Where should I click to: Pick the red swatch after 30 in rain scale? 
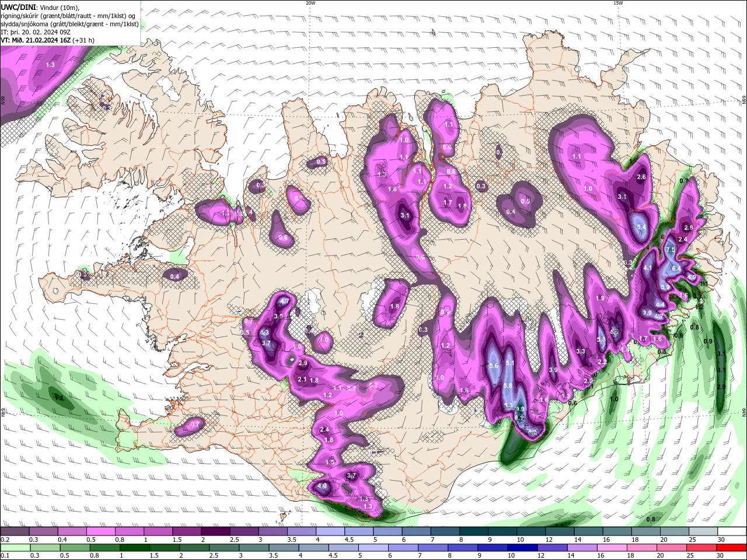click(731, 548)
